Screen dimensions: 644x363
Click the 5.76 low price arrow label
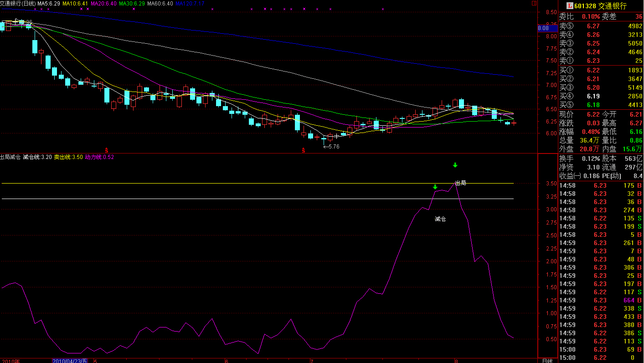pos(331,147)
